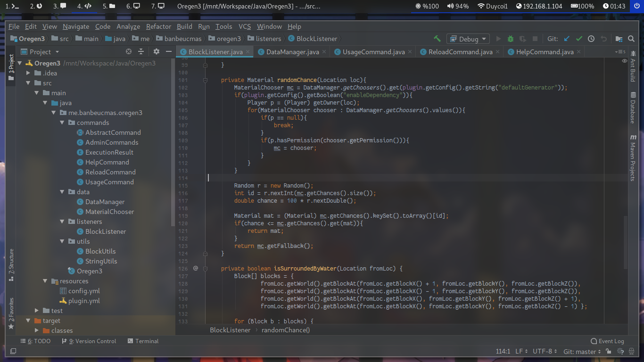Open Git history via the clock icon
This screenshot has width=644, height=362.
click(x=591, y=39)
